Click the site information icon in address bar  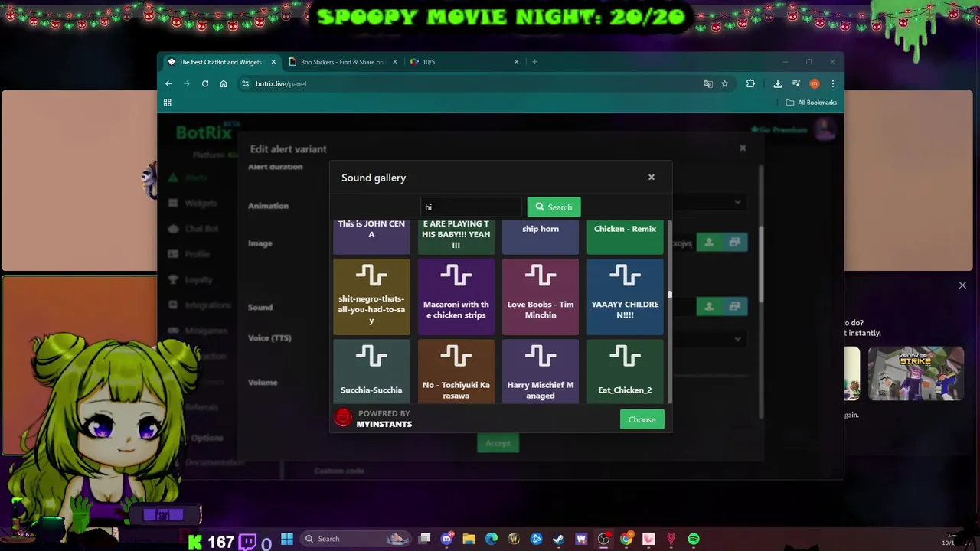pyautogui.click(x=245, y=83)
